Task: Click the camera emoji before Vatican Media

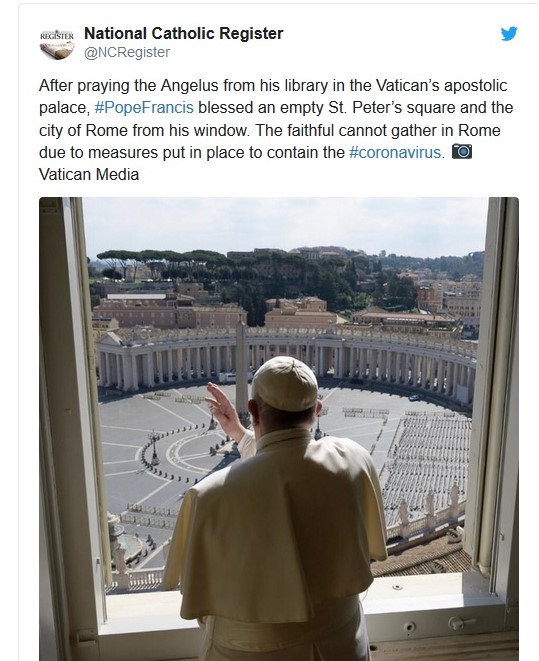Action: pos(462,151)
